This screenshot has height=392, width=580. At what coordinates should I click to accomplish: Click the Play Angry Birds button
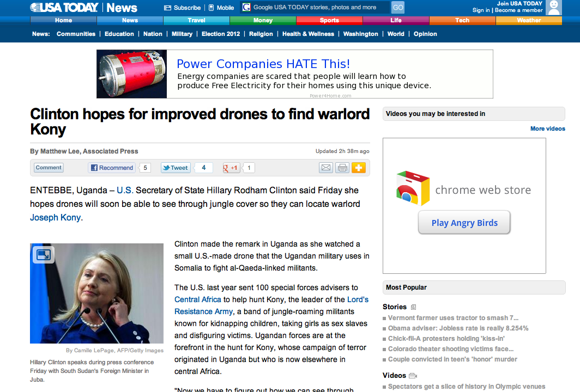[464, 223]
